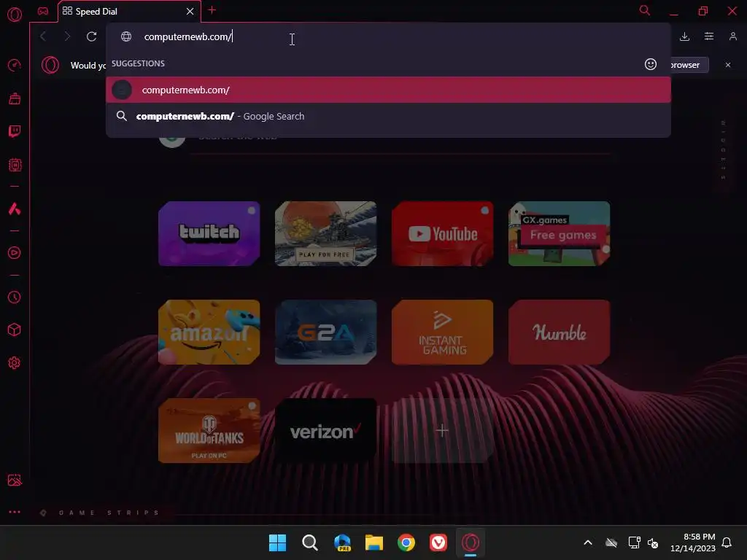
Task: Open the Windows Start menu
Action: (277, 542)
